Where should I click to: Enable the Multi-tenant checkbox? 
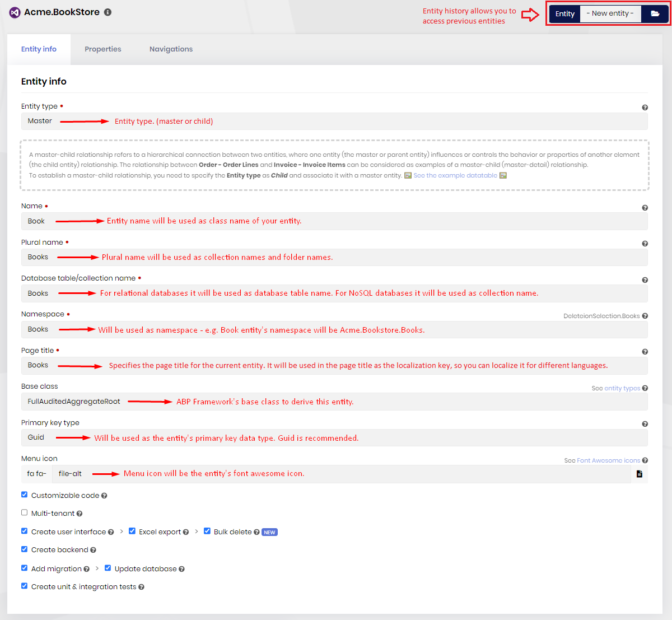click(24, 512)
